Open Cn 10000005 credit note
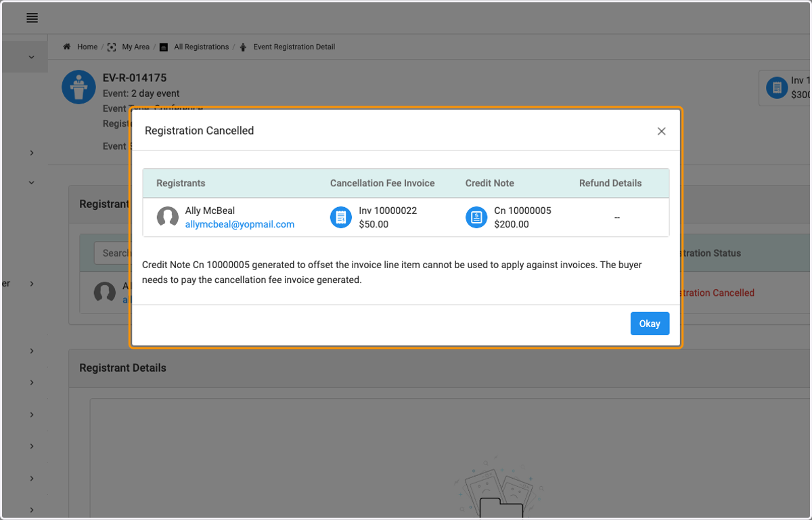This screenshot has height=520, width=812. coord(522,211)
